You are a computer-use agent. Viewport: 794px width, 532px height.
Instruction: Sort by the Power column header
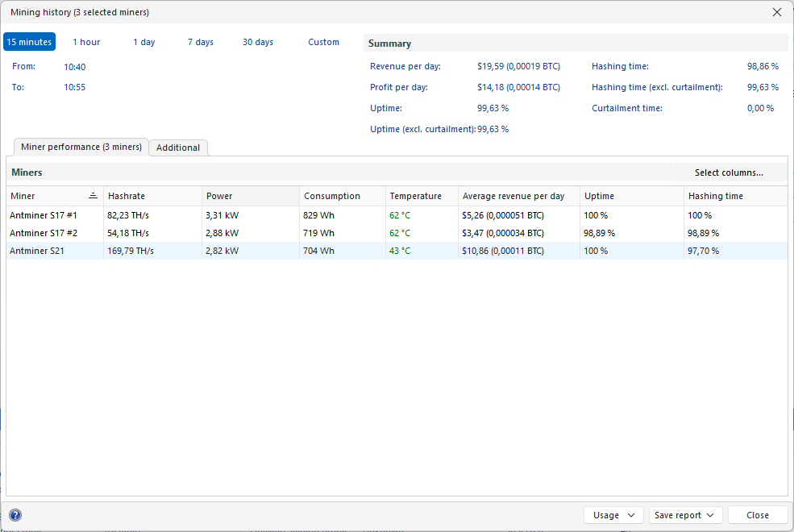250,196
